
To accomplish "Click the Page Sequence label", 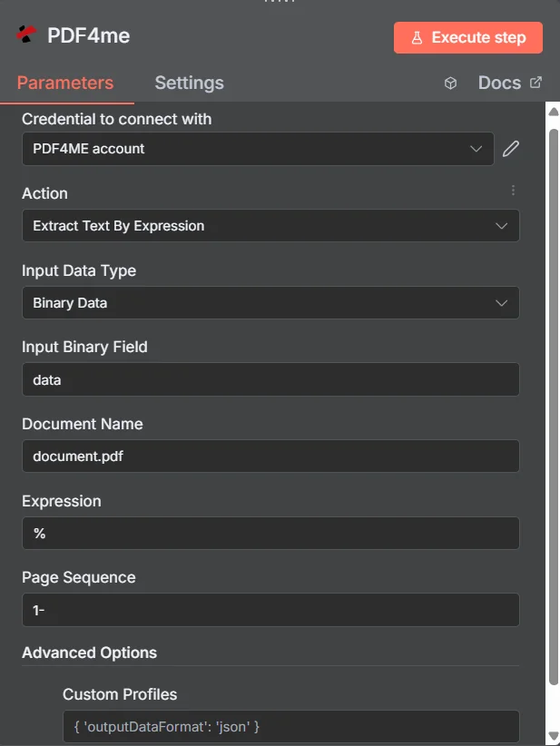I will 78,577.
